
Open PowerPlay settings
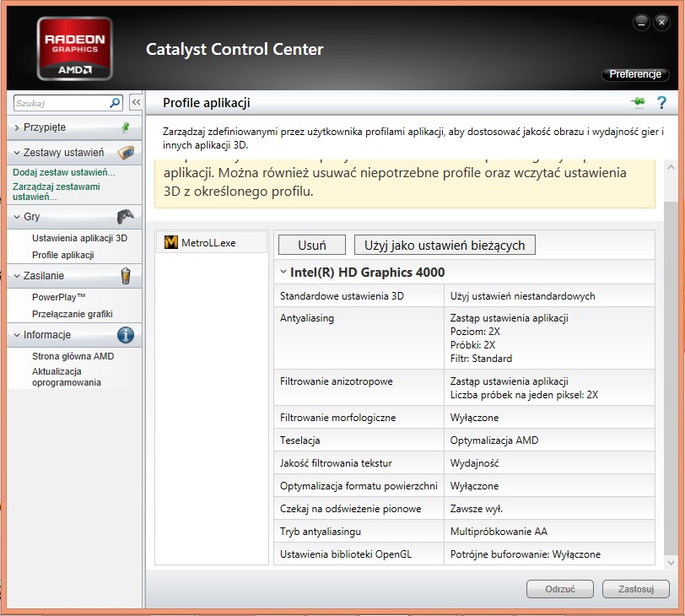(58, 297)
